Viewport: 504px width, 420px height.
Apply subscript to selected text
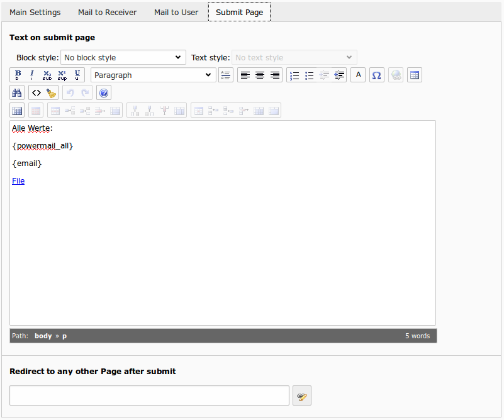click(x=47, y=75)
